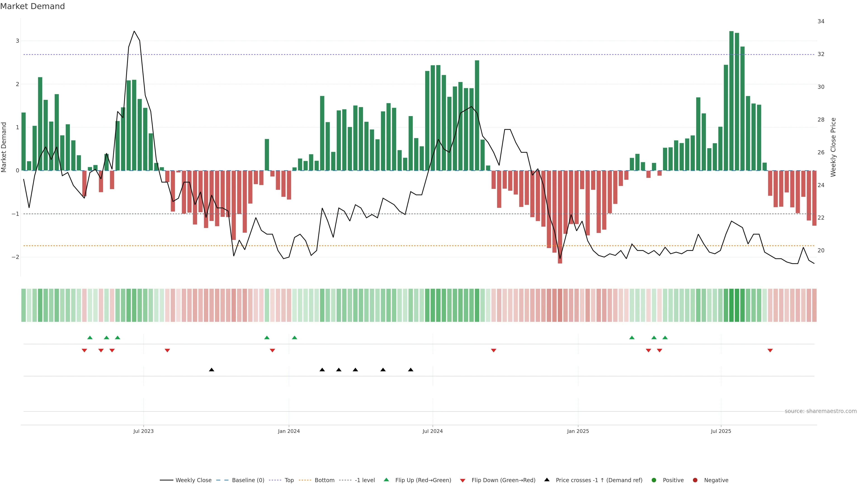
Task: Click the Market Demand chart title
Action: [x=32, y=6]
